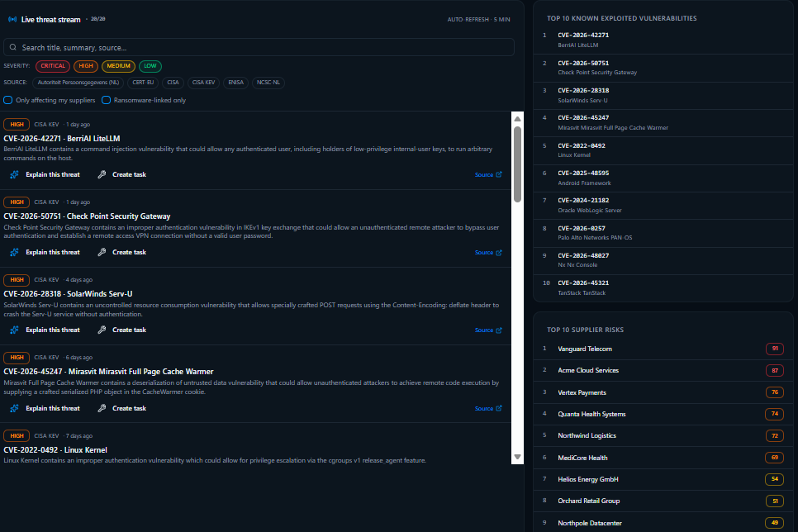Filter by CISA KEV source chip
Viewport: 798px width, 532px height.
203,83
